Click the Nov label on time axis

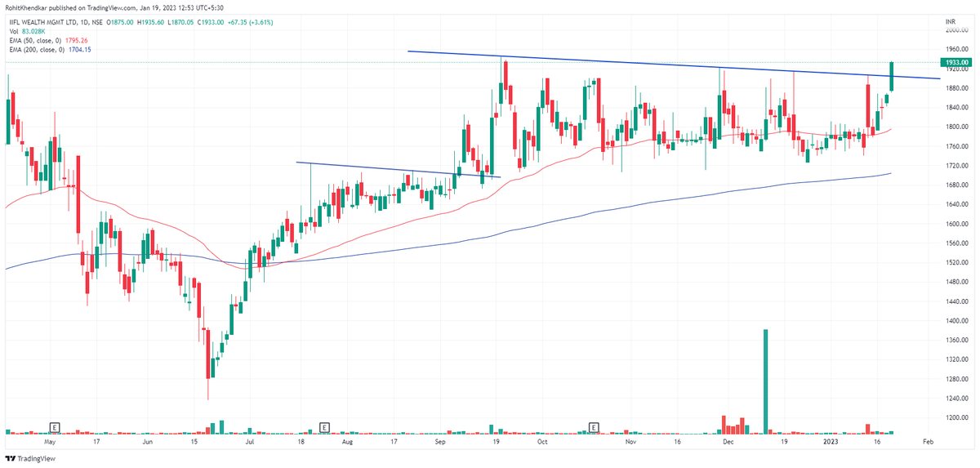[x=630, y=440]
